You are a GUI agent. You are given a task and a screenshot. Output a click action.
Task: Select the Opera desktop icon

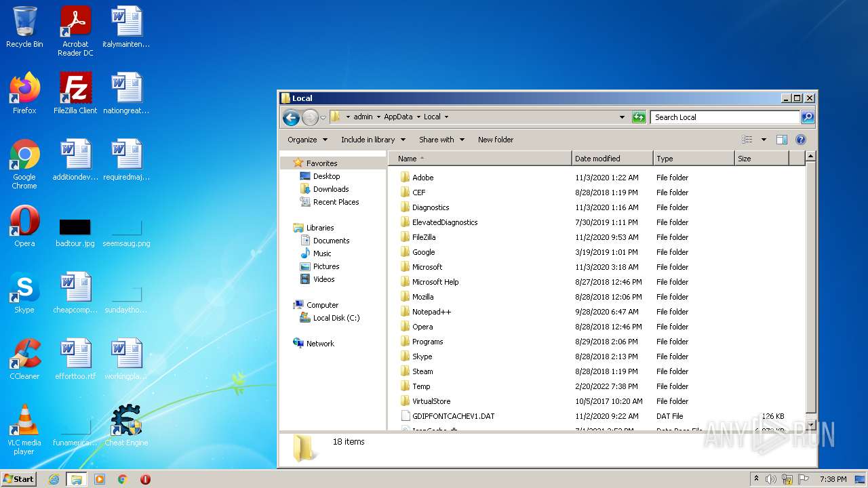[x=24, y=226]
